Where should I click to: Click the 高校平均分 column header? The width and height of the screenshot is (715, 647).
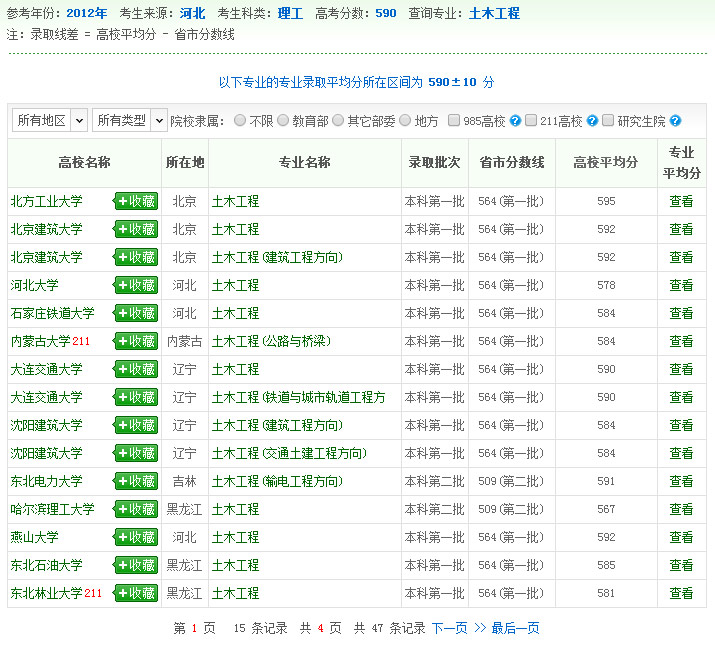click(x=606, y=162)
